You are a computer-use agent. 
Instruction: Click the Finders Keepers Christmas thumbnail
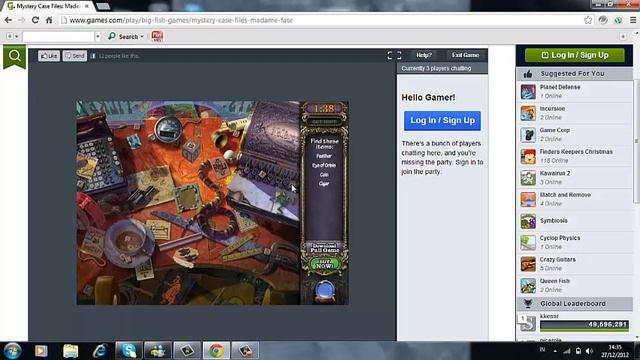(x=528, y=156)
